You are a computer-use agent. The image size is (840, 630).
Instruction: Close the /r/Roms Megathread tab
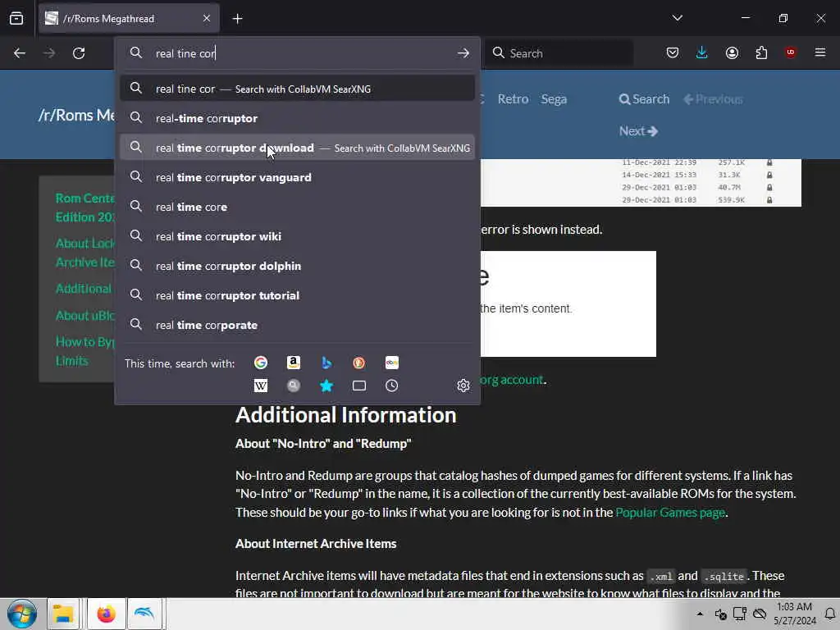click(207, 19)
